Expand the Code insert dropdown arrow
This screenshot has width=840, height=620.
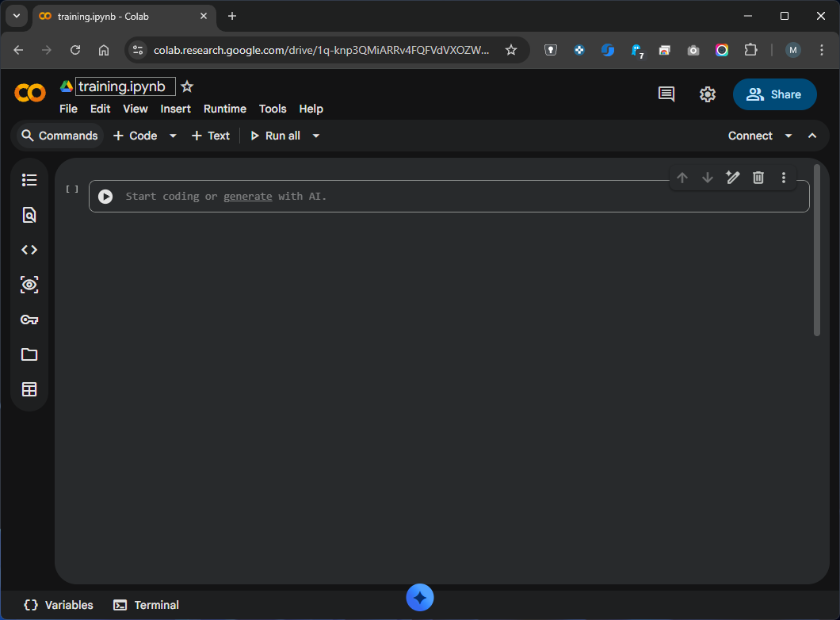(173, 136)
